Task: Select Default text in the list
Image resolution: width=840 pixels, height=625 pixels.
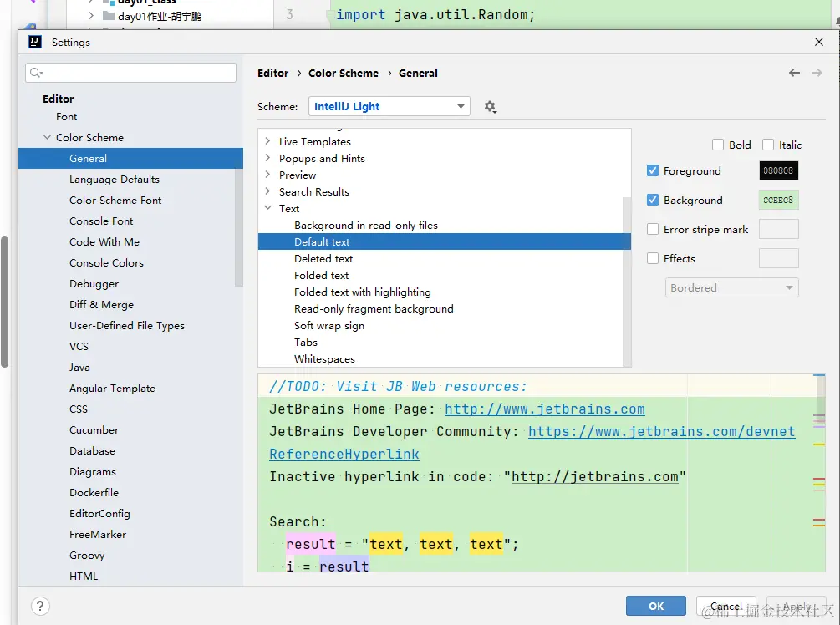Action: [444, 241]
